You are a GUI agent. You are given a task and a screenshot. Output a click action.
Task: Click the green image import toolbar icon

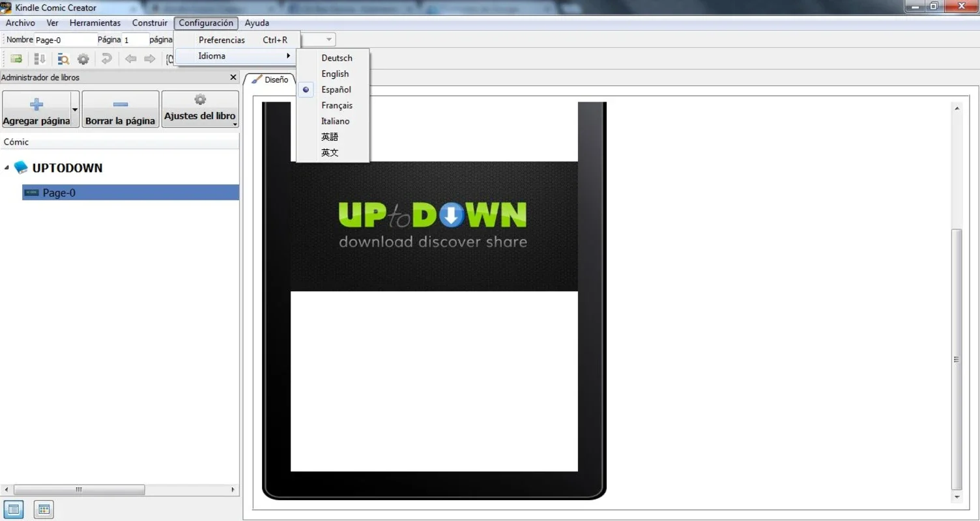[16, 59]
